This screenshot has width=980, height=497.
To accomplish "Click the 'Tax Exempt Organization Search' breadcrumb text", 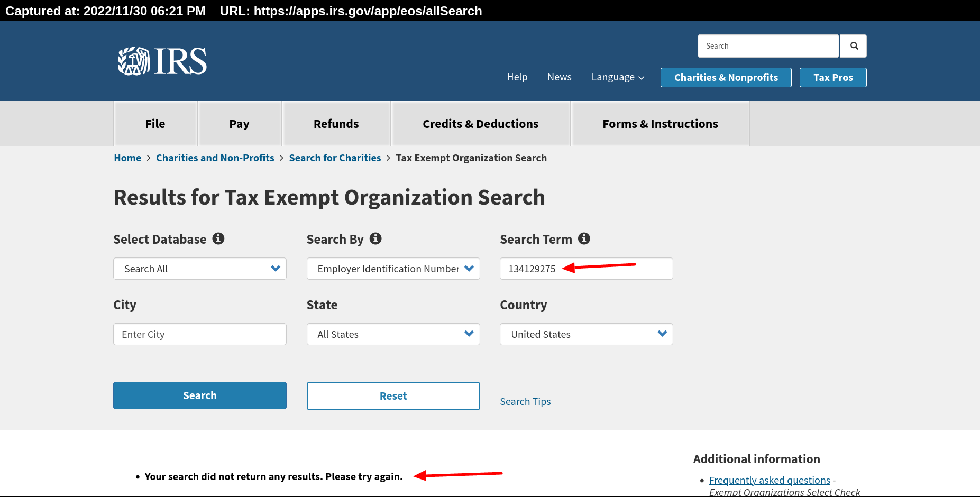I will point(471,158).
